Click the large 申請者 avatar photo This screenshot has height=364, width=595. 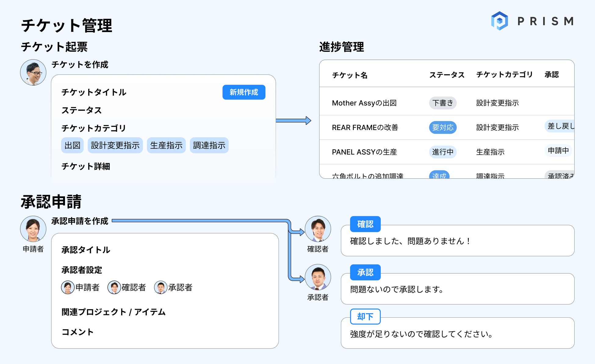point(33,229)
